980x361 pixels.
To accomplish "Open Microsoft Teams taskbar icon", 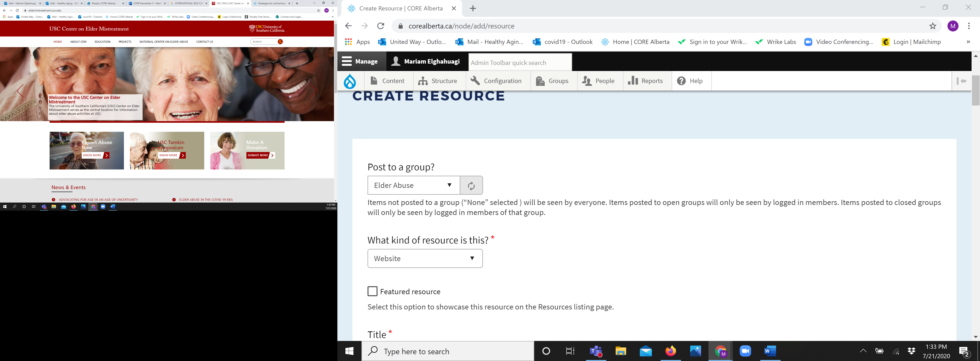I will (x=595, y=351).
